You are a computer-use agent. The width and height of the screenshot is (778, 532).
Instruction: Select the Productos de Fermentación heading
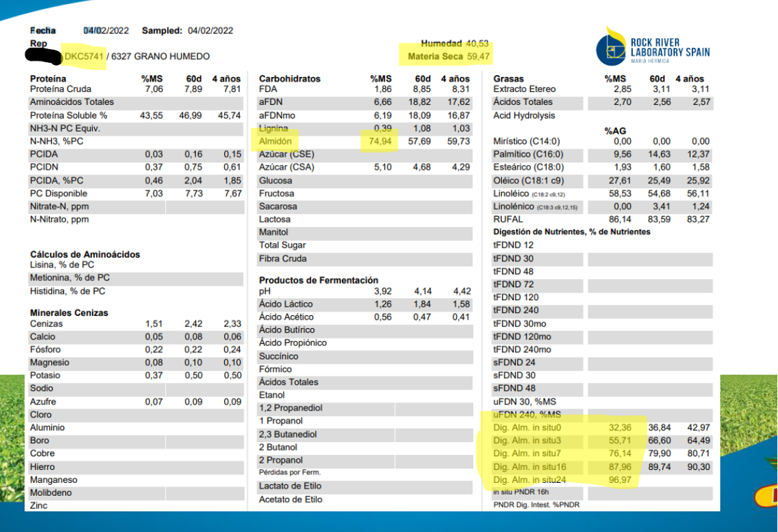[x=318, y=280]
